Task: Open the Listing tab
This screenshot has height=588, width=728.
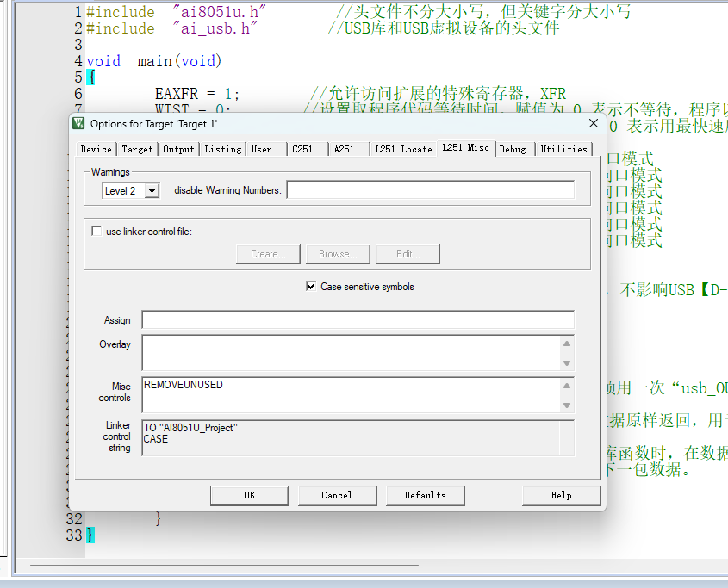Action: point(223,150)
